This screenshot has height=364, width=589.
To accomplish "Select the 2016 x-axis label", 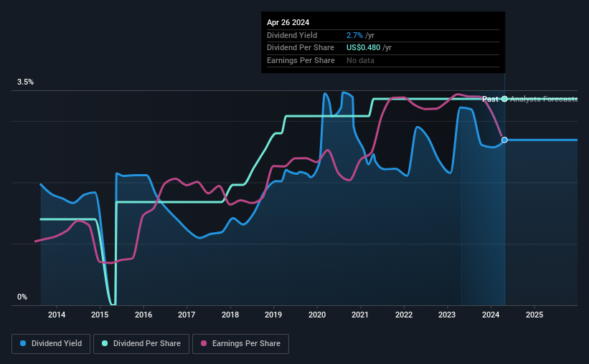I will pyautogui.click(x=143, y=315).
